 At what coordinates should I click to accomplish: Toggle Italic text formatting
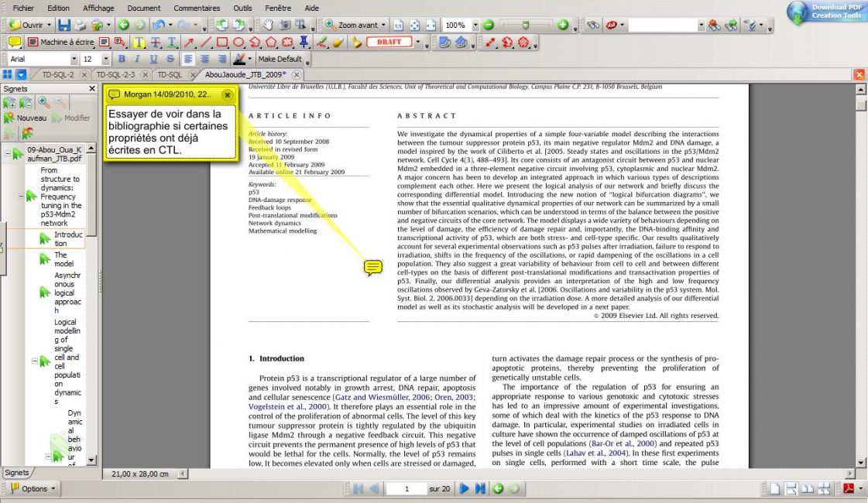[137, 59]
